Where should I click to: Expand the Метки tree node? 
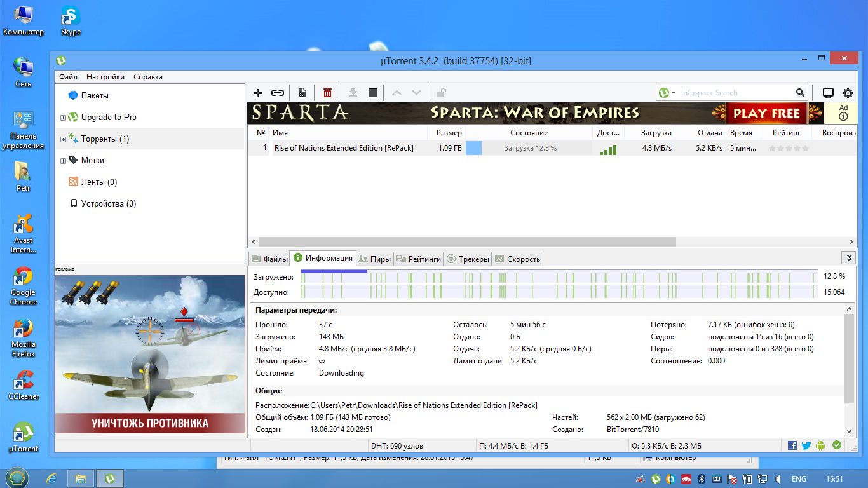[x=63, y=161]
